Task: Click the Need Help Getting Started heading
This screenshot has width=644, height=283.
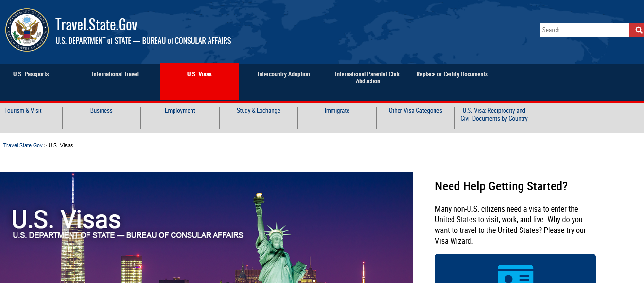Action: tap(501, 186)
